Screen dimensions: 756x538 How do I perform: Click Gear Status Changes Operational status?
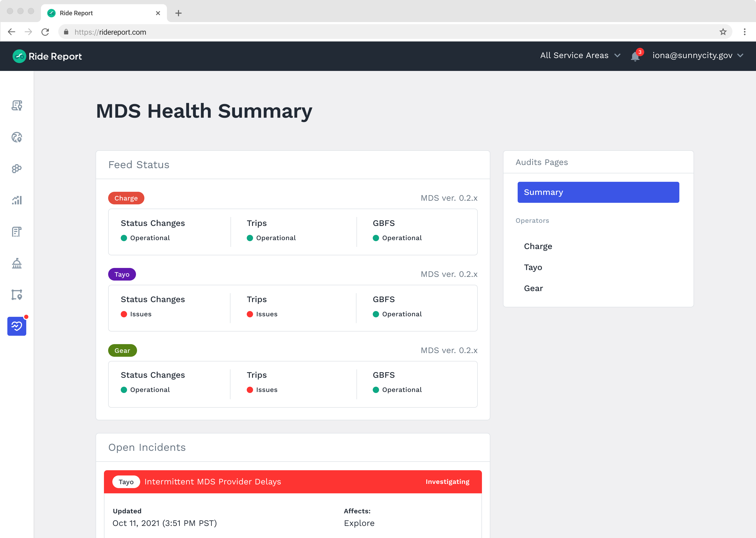pos(145,390)
